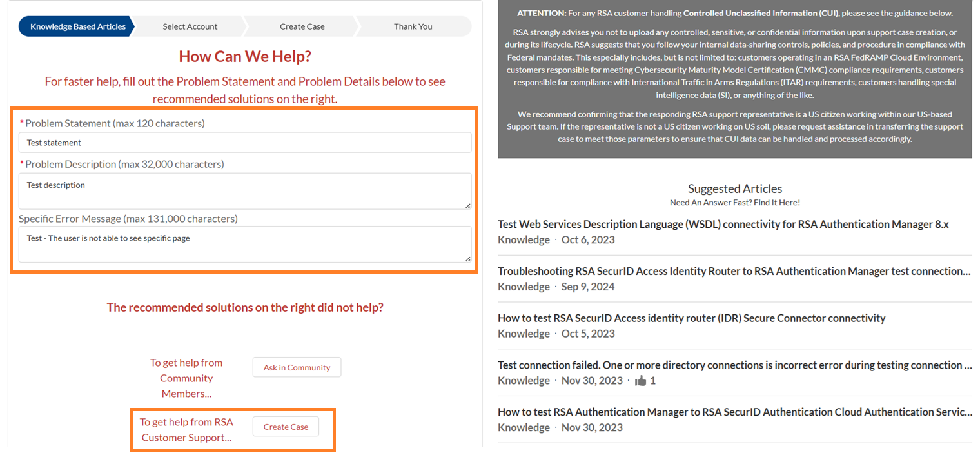Open the How to test RSA Authentication Manager article

(735, 412)
